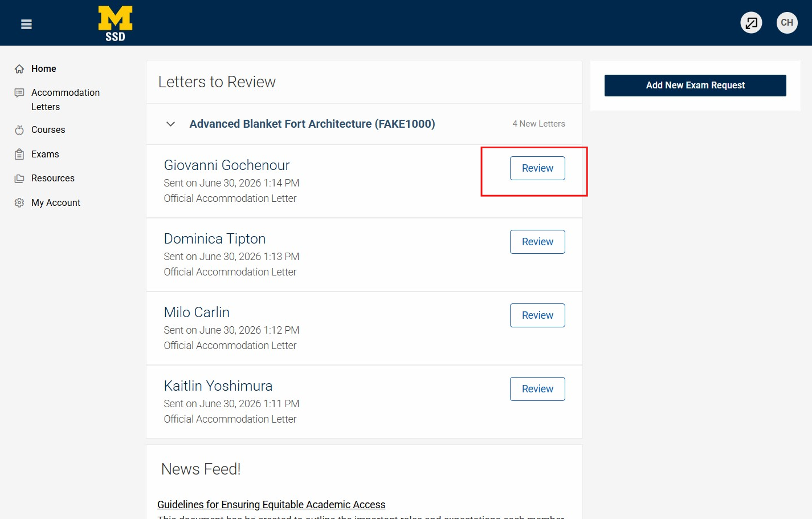Click Advanced Blanket Fort Architecture (FAKE1000) heading
The width and height of the screenshot is (812, 519).
pyautogui.click(x=312, y=124)
